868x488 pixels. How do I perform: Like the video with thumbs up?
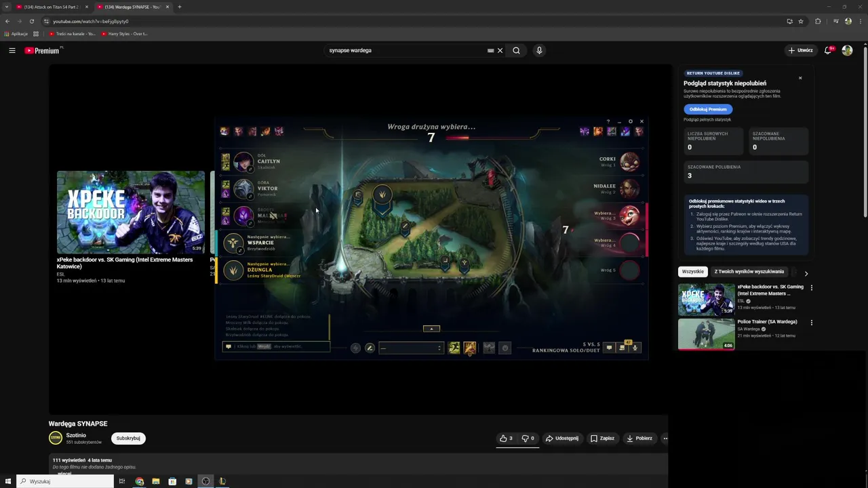(506, 439)
